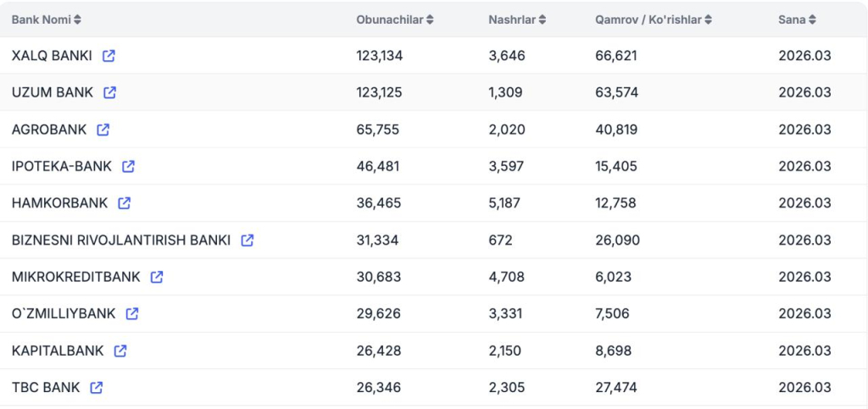Viewport: 868px width, 409px height.
Task: Sort table by Bank Nomi column
Action: (47, 19)
